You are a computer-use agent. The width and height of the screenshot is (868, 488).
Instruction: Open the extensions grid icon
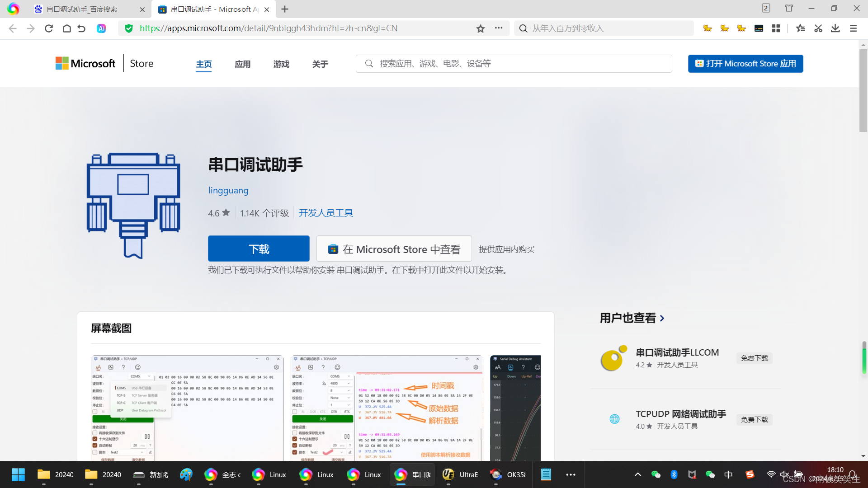pyautogui.click(x=776, y=28)
